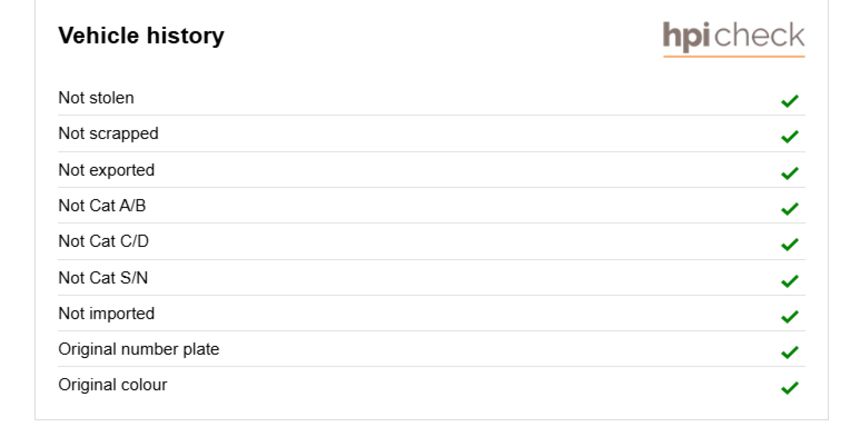Screen dimensions: 850x427
Task: Click the green tick beside Not exported
Action: (x=790, y=173)
